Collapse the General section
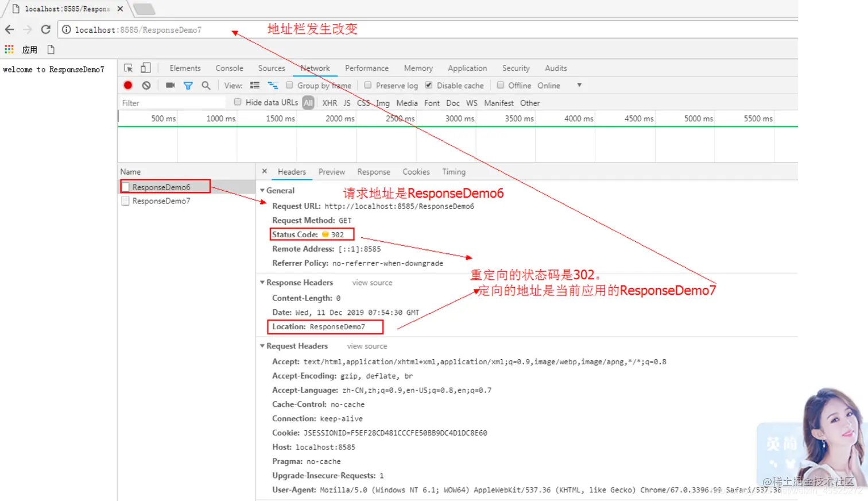868x501 pixels. [262, 190]
